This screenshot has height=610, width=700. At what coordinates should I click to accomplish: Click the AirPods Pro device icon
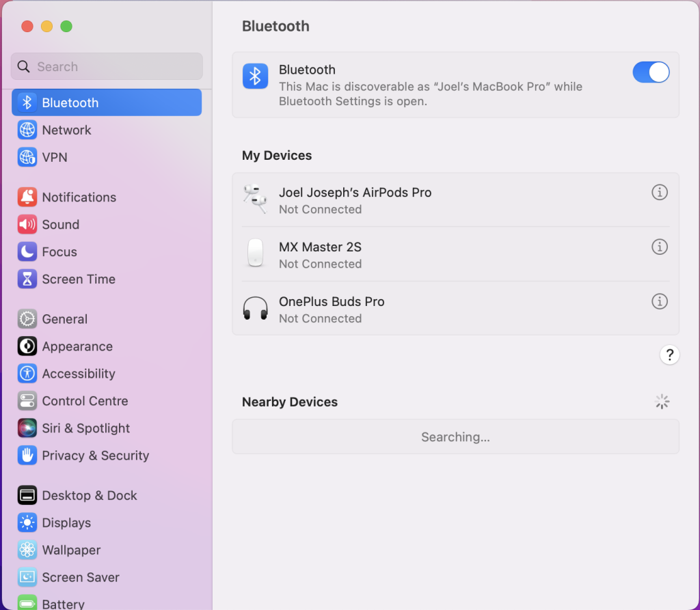tap(256, 199)
